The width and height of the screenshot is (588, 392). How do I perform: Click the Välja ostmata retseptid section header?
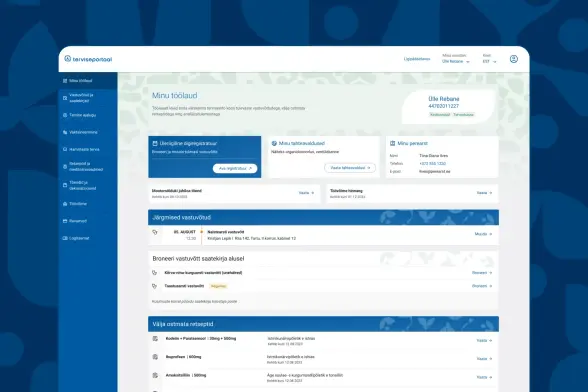tap(323, 324)
